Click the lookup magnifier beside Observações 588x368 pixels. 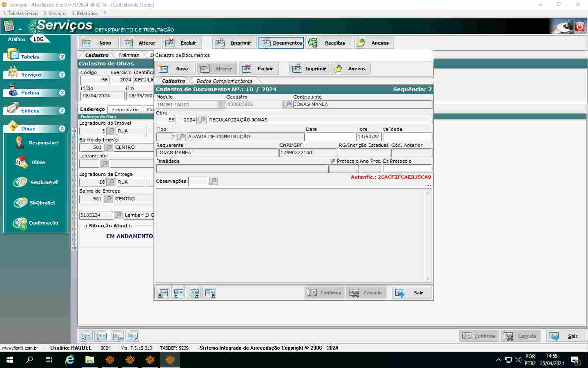[x=213, y=181]
